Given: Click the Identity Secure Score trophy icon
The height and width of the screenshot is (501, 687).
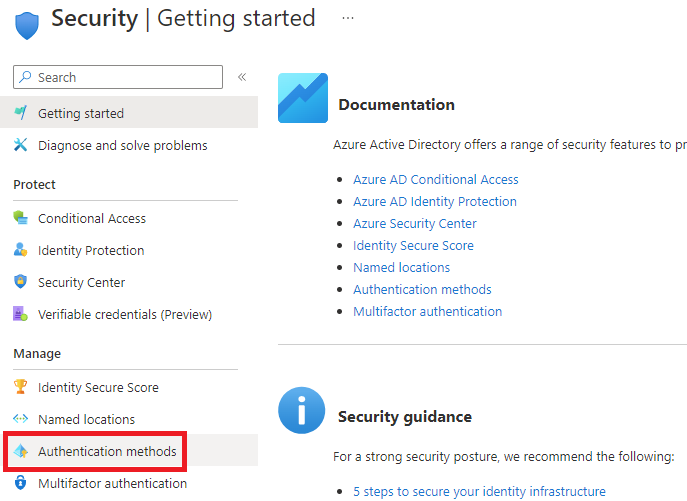Looking at the screenshot, I should click(20, 387).
